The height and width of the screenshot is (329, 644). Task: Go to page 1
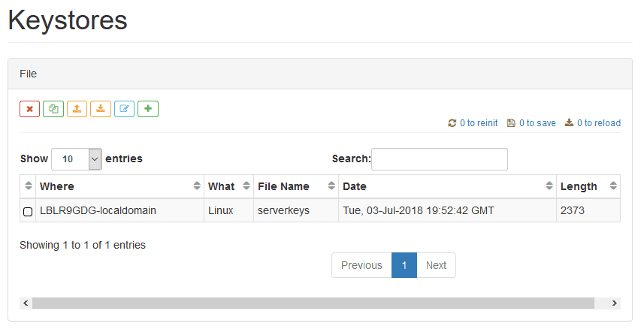[x=404, y=265]
